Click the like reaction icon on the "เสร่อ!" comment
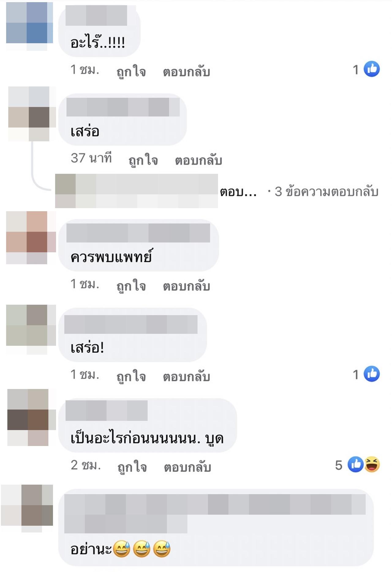Viewport: 392px width, 572px height. click(372, 374)
